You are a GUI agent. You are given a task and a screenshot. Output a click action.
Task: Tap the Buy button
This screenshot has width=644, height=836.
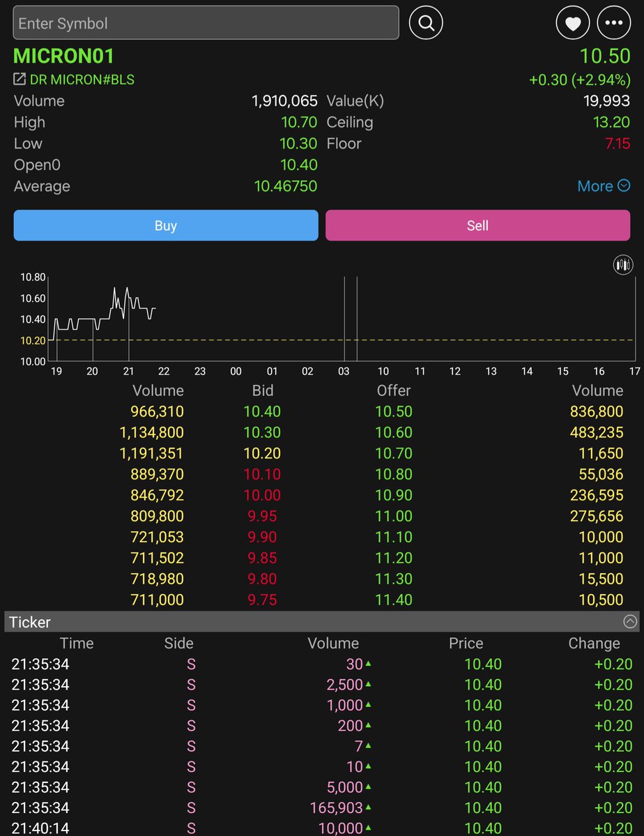pos(166,225)
